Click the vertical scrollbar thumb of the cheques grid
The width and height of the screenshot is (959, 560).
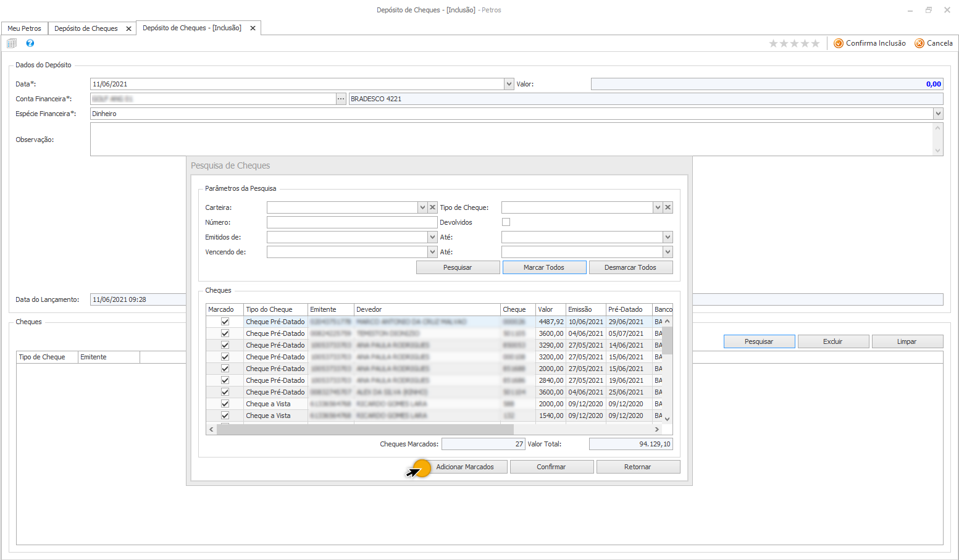click(668, 340)
